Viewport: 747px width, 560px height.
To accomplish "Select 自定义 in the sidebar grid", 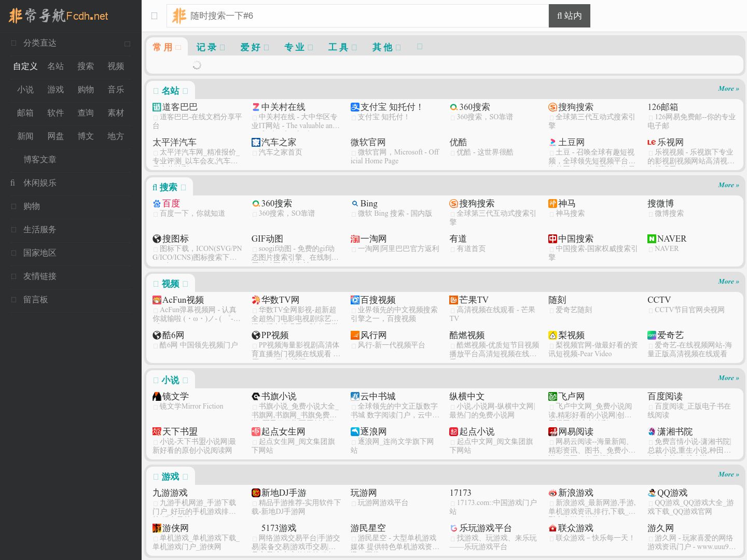I will (25, 66).
